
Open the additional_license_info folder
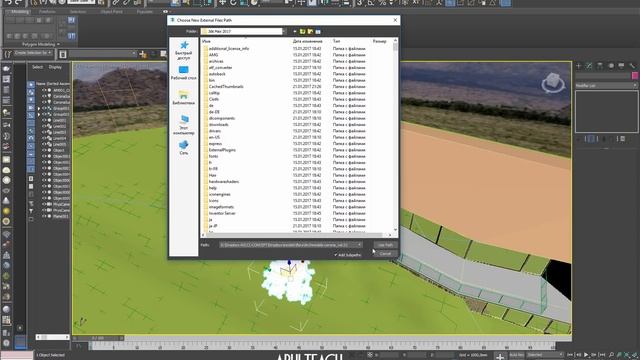[229, 48]
